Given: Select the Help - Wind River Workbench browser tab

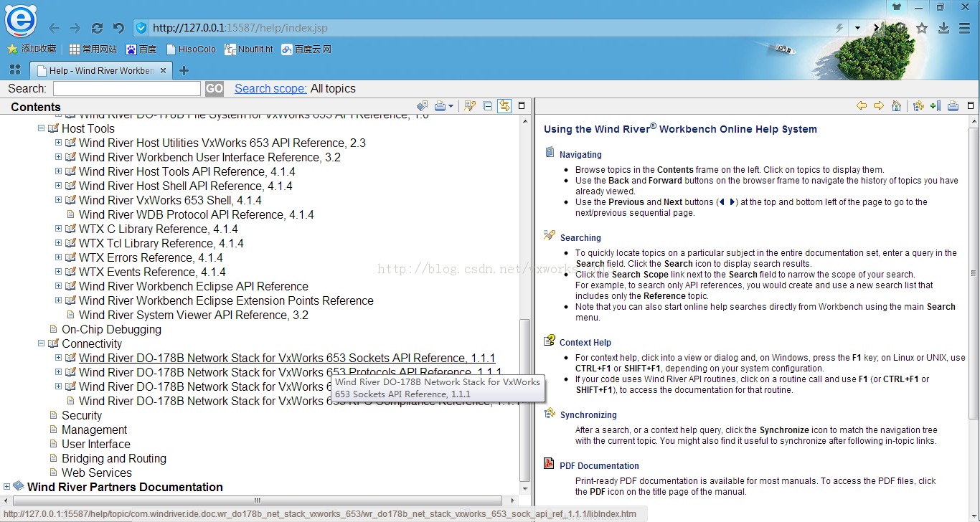Looking at the screenshot, I should coord(100,70).
